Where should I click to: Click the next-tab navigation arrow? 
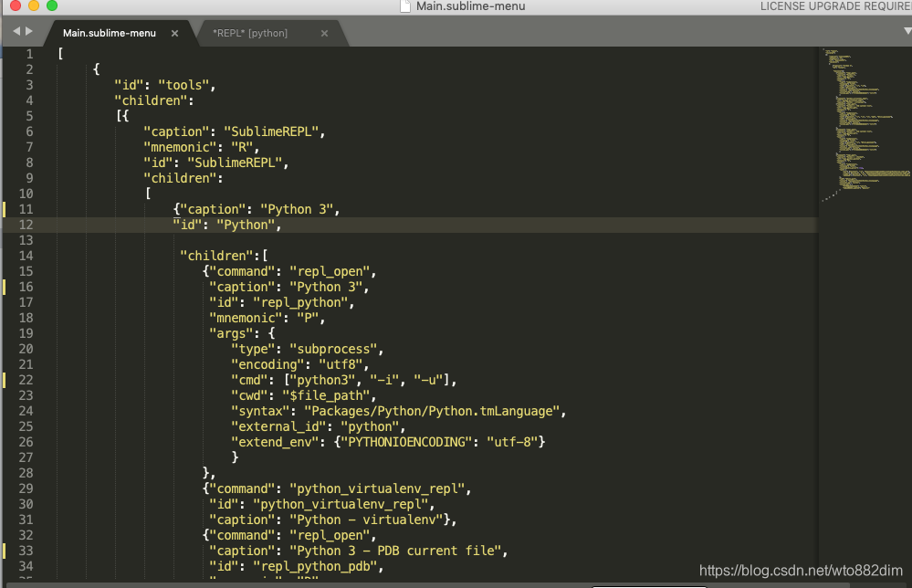(27, 30)
